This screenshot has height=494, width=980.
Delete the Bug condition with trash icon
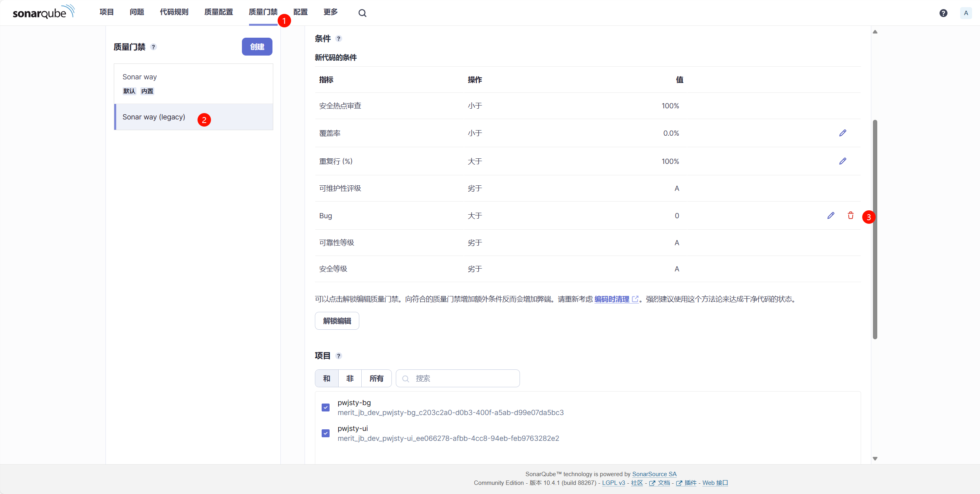(x=850, y=215)
